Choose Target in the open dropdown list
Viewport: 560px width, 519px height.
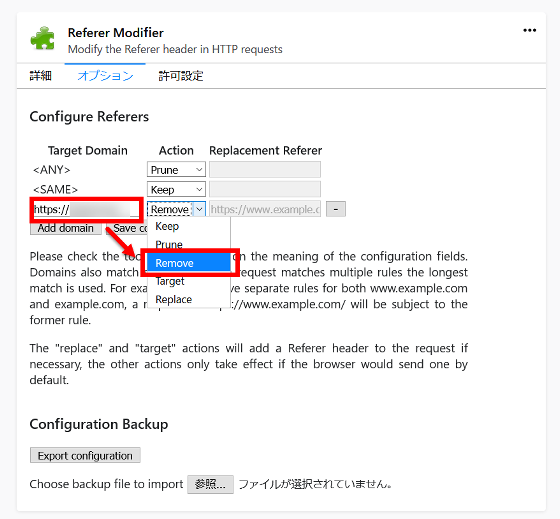(x=189, y=281)
